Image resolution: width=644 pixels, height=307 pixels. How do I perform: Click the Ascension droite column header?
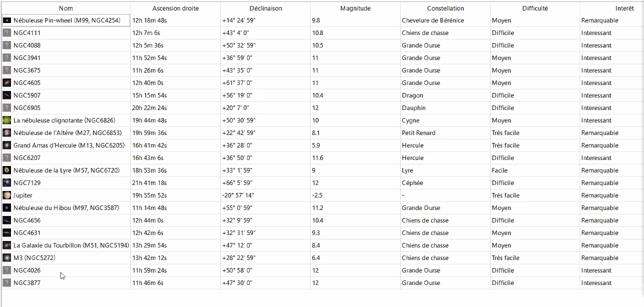coord(175,8)
